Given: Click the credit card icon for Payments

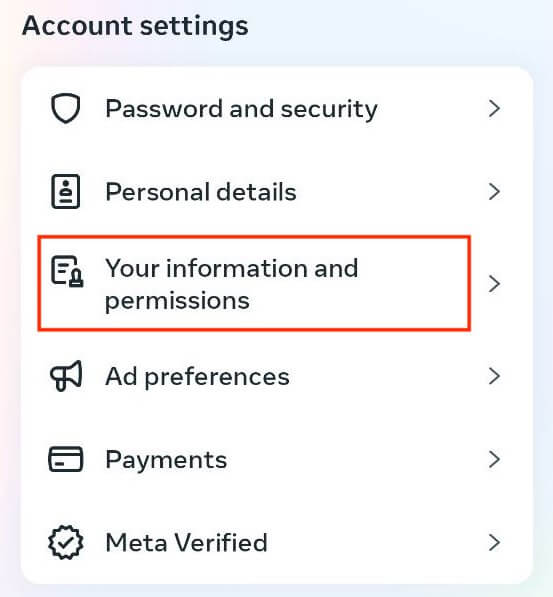Looking at the screenshot, I should coord(66,459).
